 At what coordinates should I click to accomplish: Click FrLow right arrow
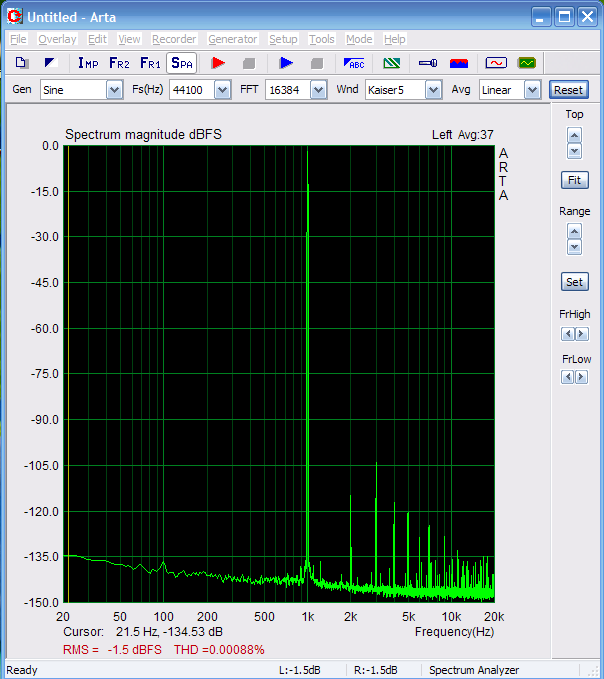582,377
